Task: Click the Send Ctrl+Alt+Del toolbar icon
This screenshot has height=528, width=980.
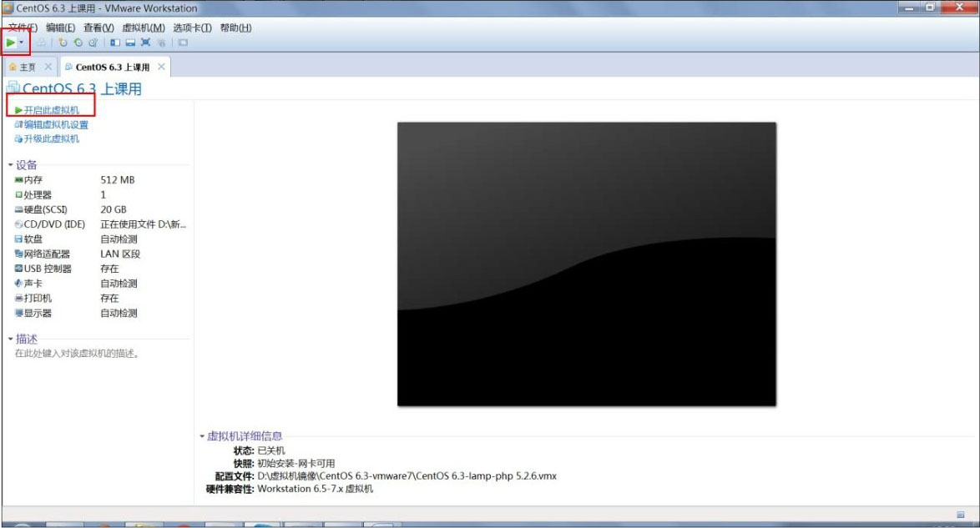Action: click(41, 43)
